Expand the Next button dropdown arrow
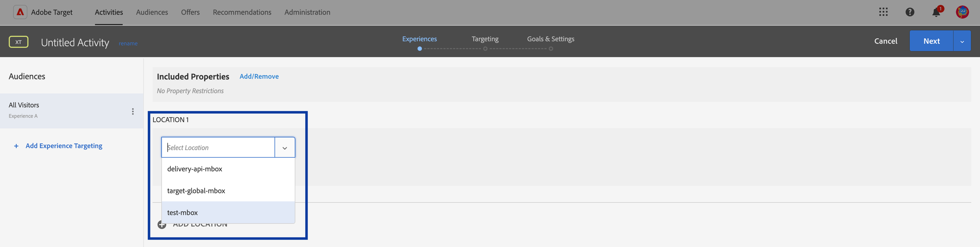The image size is (980, 247). (x=962, y=41)
